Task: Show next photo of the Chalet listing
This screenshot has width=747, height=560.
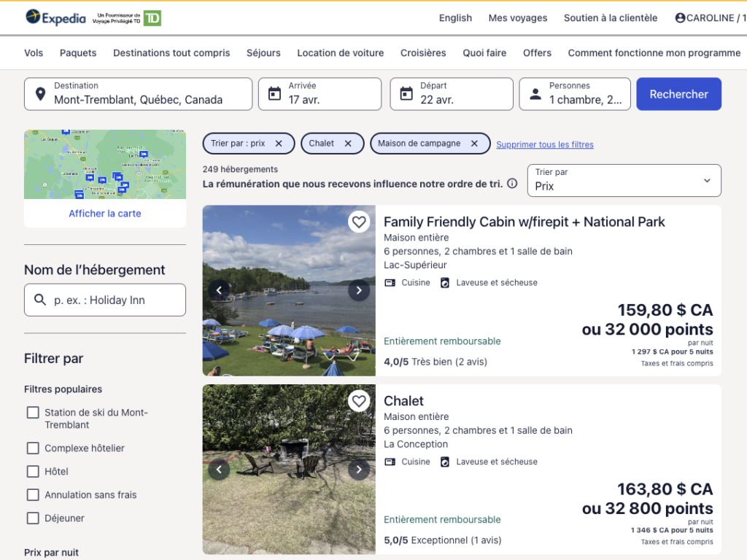Action: (x=359, y=469)
